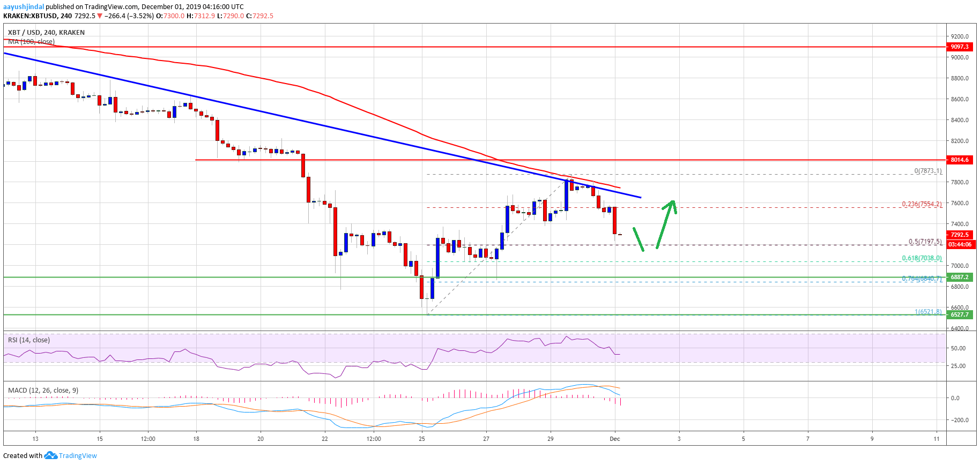This screenshot has width=980, height=465.
Task: Click the KRAKEN:XBTUSD, 240 symbol header text
Action: pos(38,16)
